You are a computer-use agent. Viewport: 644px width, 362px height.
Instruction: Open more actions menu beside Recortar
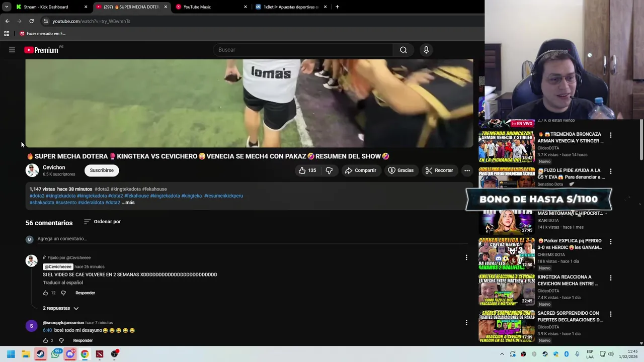click(467, 170)
